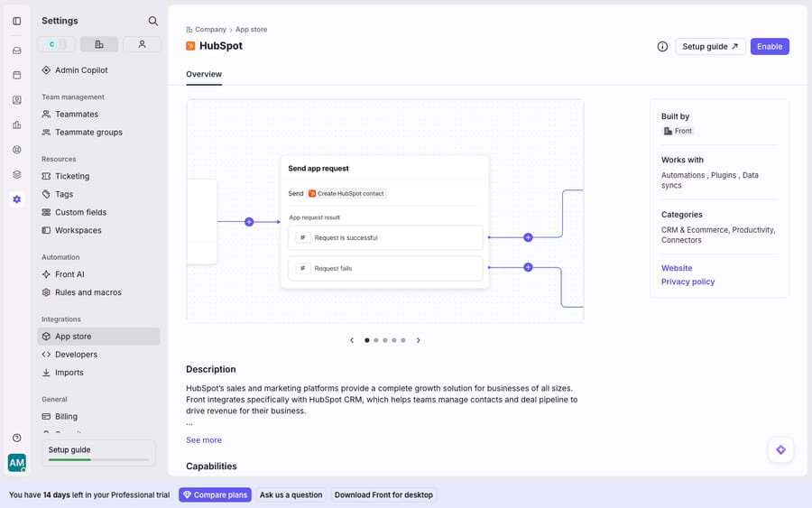Click the info circle icon
This screenshot has width=812, height=508.
click(x=662, y=47)
